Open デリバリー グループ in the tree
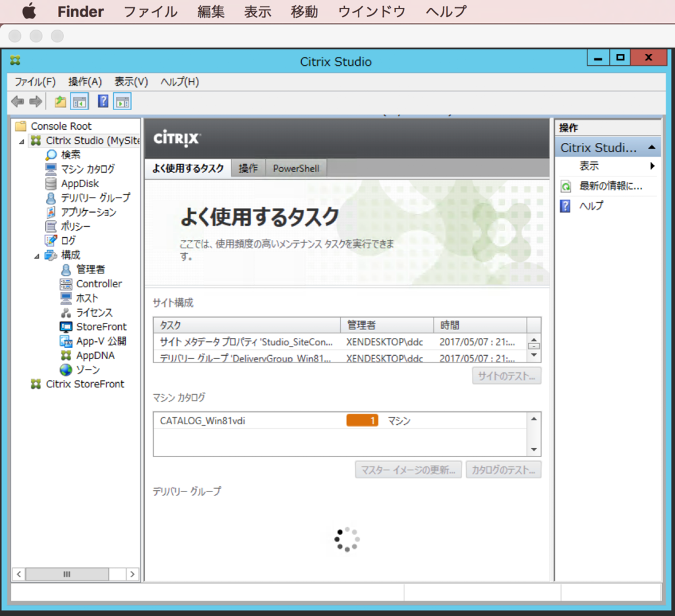Image resolution: width=675 pixels, height=616 pixels. (x=96, y=198)
